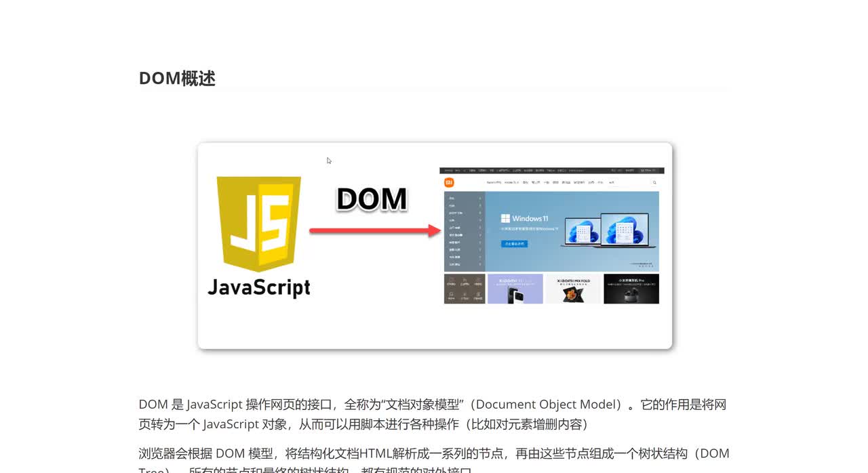Click the "Document Object Model" phrase

coord(547,405)
